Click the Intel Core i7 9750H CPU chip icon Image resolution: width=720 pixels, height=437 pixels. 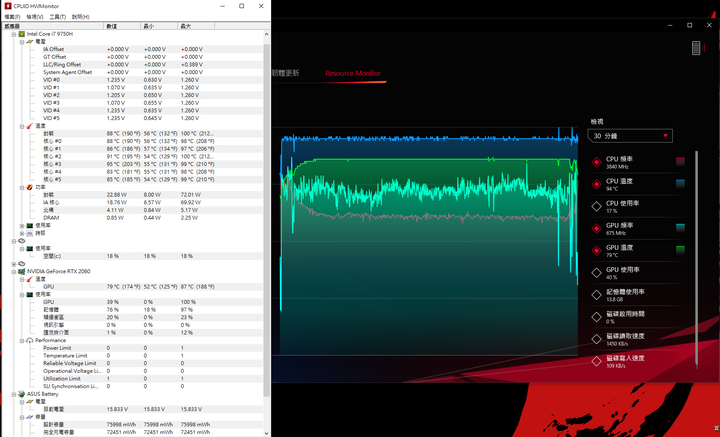coord(21,34)
